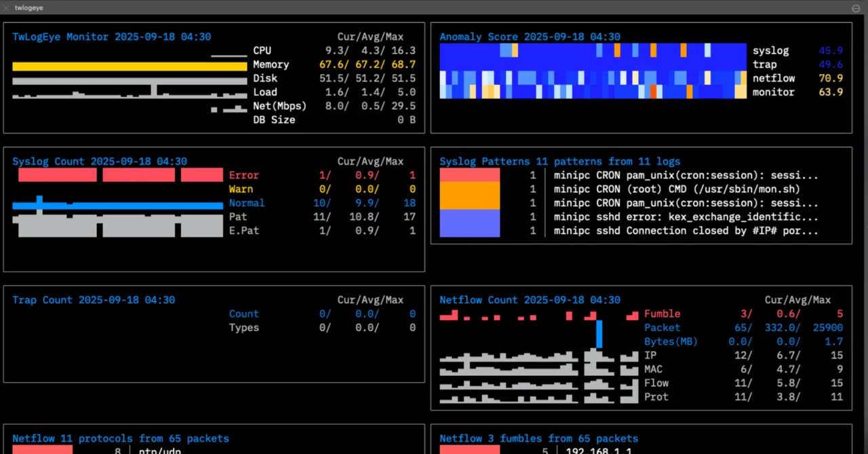The height and width of the screenshot is (454, 868).
Task: Click the Disk label in Monitor panel
Action: coord(265,78)
